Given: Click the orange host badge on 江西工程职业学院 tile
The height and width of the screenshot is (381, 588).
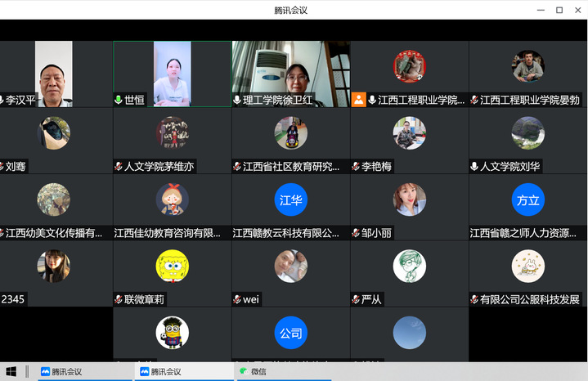Looking at the screenshot, I should [358, 100].
